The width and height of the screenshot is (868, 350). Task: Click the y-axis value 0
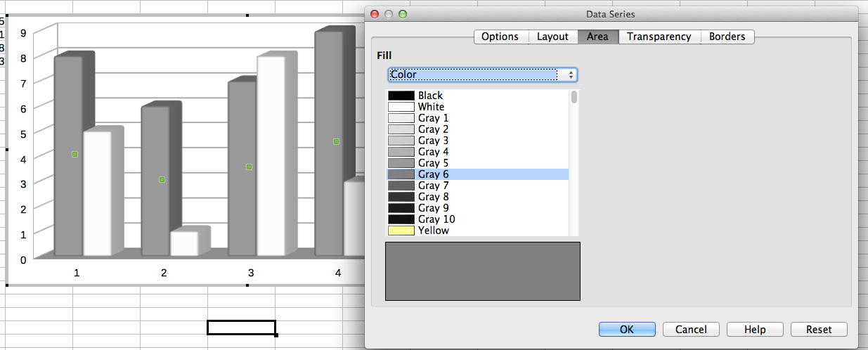point(23,259)
